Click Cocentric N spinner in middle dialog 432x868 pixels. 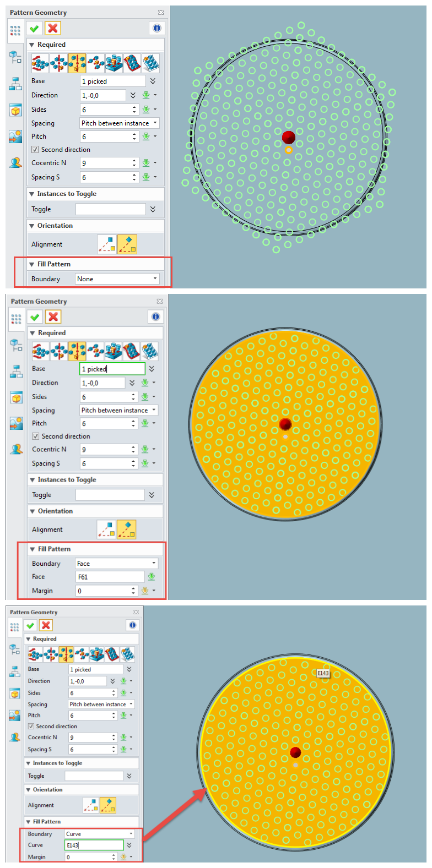133,450
